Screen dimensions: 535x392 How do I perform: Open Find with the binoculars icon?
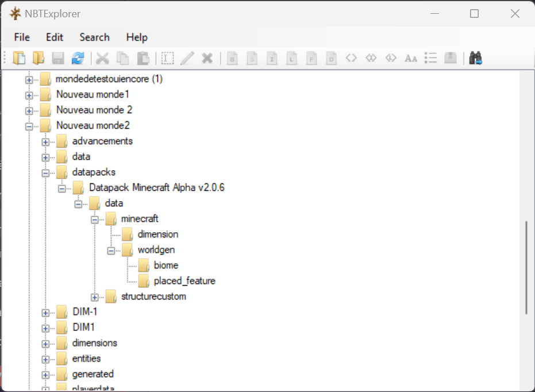[x=475, y=58]
